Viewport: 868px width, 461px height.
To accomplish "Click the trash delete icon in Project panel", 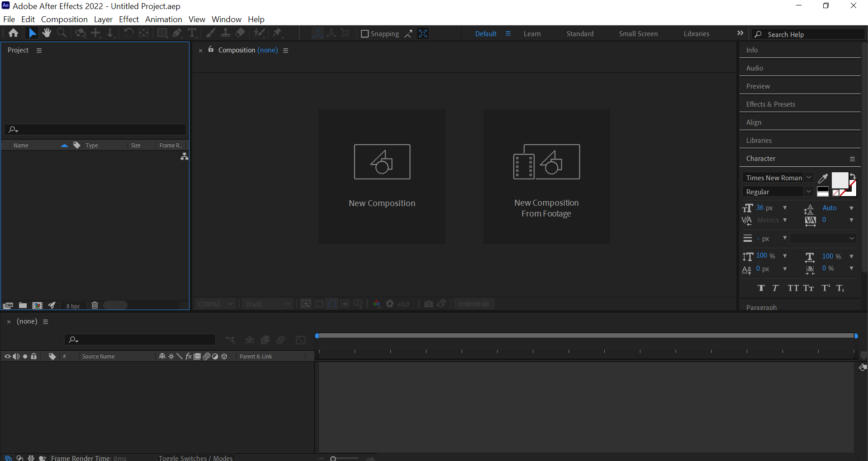I will click(x=95, y=306).
